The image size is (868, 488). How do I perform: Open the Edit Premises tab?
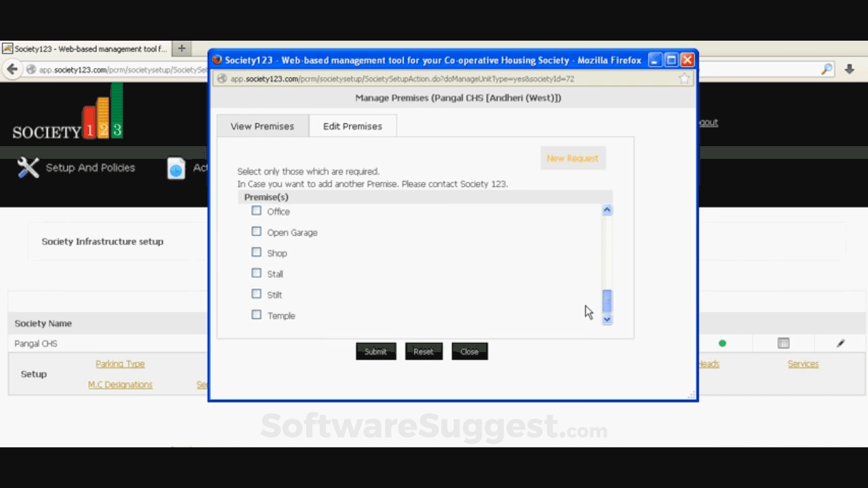click(353, 126)
